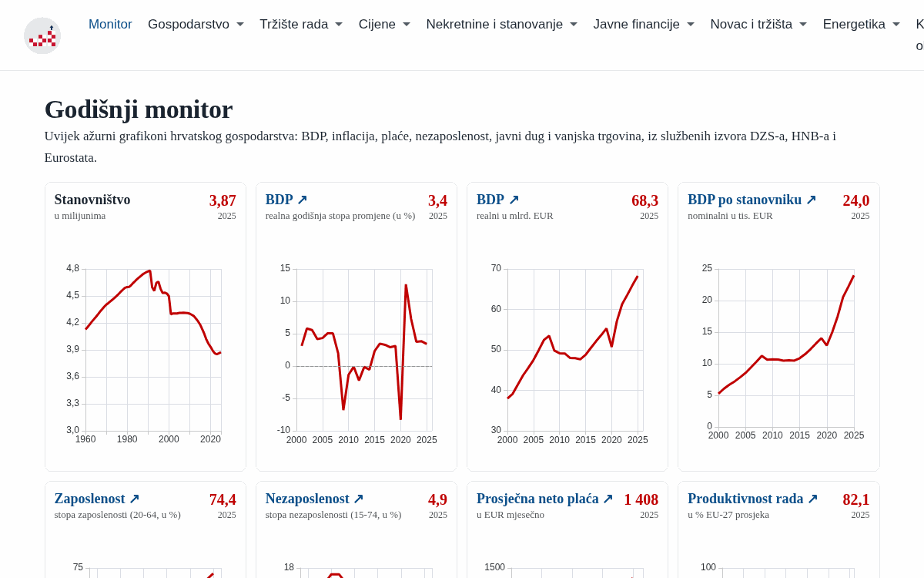Expand the Novac i tržišta menu
The image size is (924, 578).
758,25
